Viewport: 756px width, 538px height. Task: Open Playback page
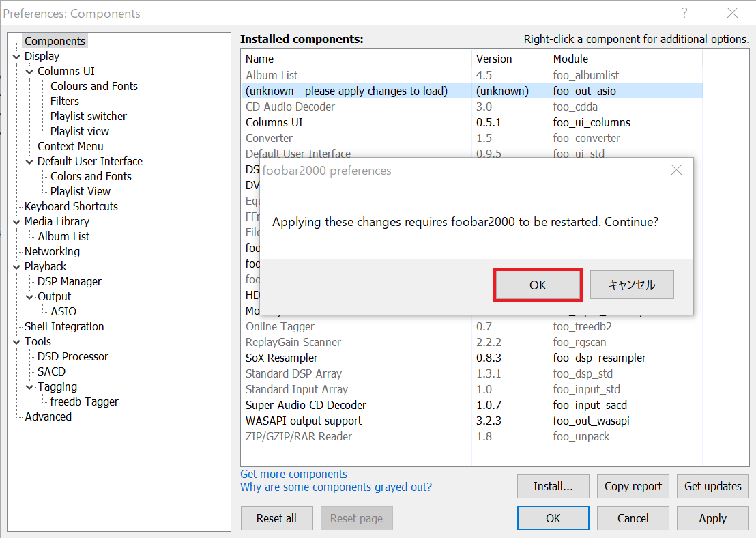(45, 266)
